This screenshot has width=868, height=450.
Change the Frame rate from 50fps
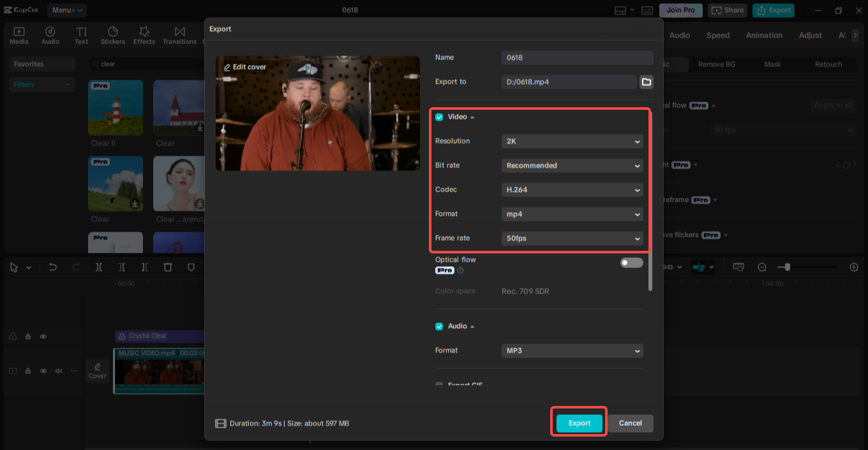[x=572, y=238]
